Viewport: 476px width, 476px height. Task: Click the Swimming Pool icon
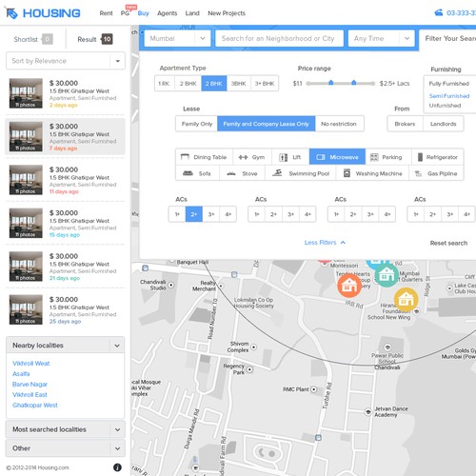pyautogui.click(x=277, y=173)
